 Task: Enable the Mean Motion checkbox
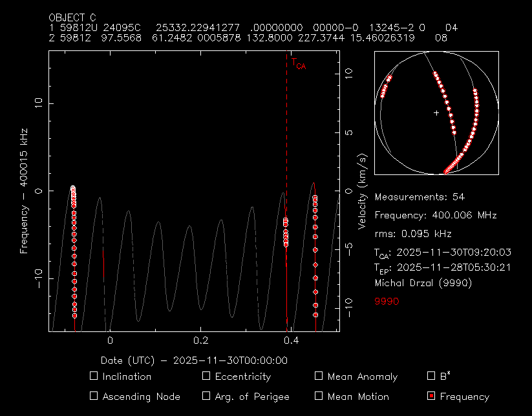coord(319,396)
